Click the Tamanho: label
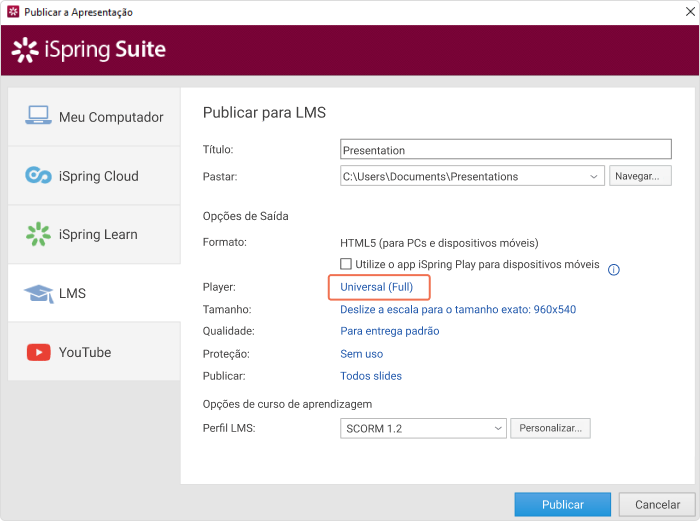Viewport: 700px width, 521px height. pos(227,309)
